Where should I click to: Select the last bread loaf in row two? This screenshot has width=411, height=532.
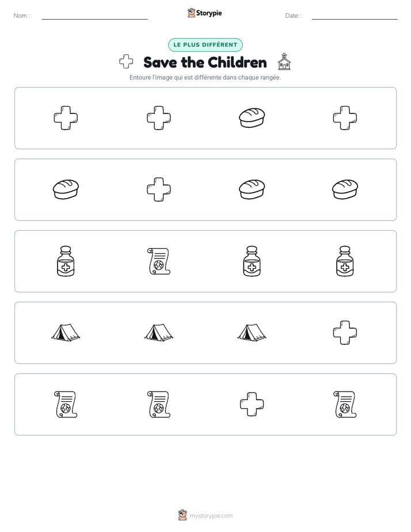point(345,189)
